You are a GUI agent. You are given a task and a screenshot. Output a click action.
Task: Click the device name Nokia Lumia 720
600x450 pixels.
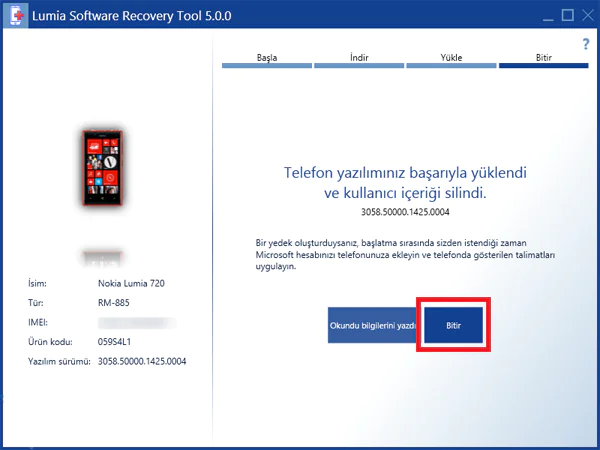point(131,284)
